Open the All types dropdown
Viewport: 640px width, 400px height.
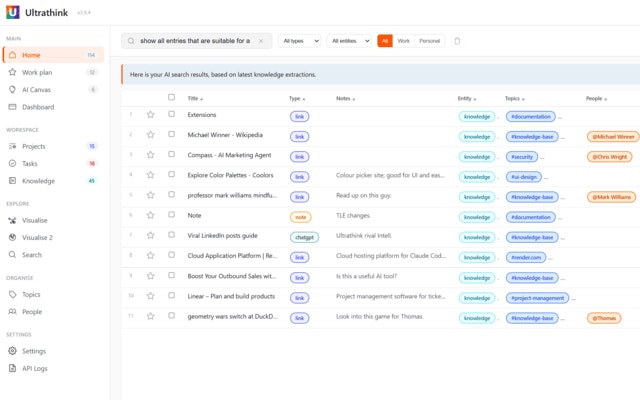pyautogui.click(x=300, y=41)
